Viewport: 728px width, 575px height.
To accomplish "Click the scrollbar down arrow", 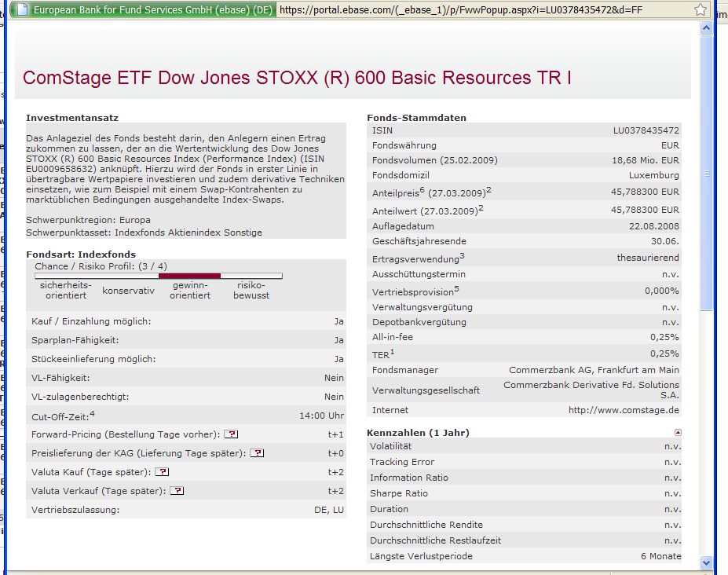I will pyautogui.click(x=706, y=562).
